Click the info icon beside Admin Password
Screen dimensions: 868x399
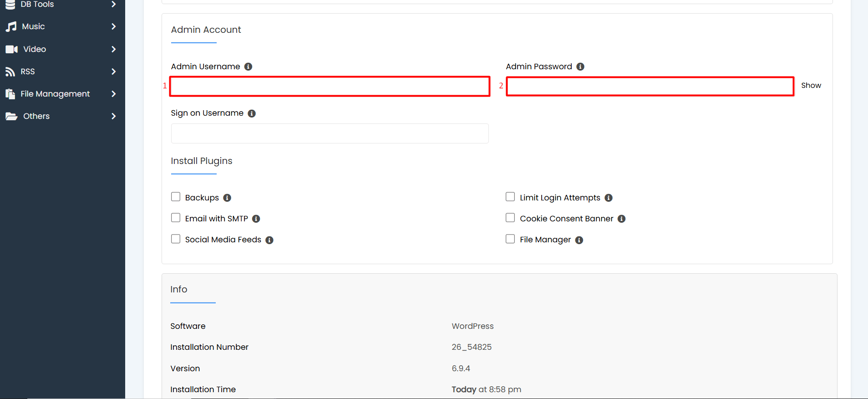pos(580,66)
